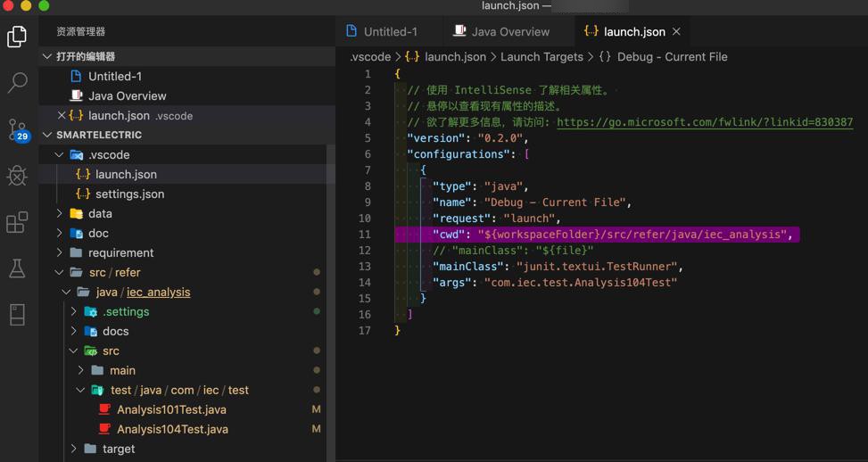Collapse the SMARTELECTRIC workspace section
The height and width of the screenshot is (462, 868).
pos(47,135)
